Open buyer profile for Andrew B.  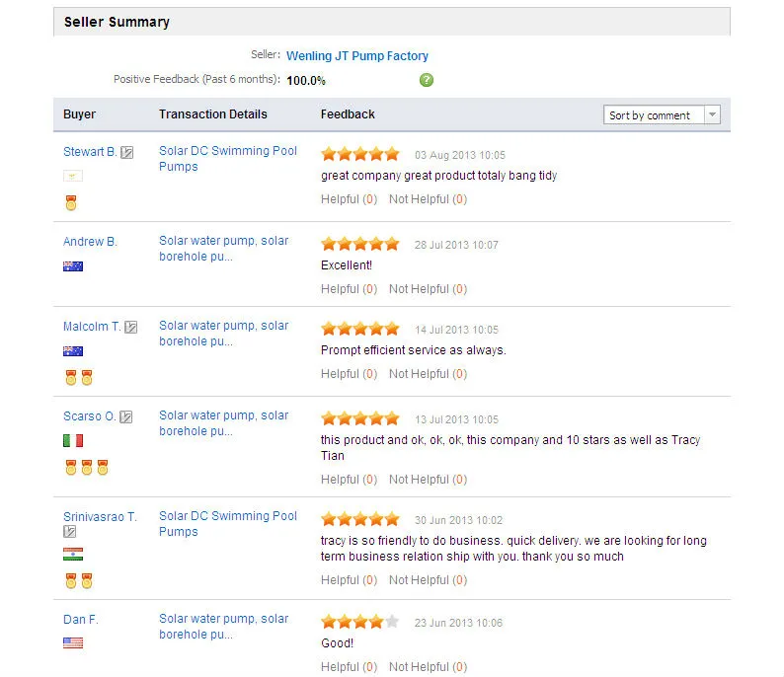coord(90,242)
